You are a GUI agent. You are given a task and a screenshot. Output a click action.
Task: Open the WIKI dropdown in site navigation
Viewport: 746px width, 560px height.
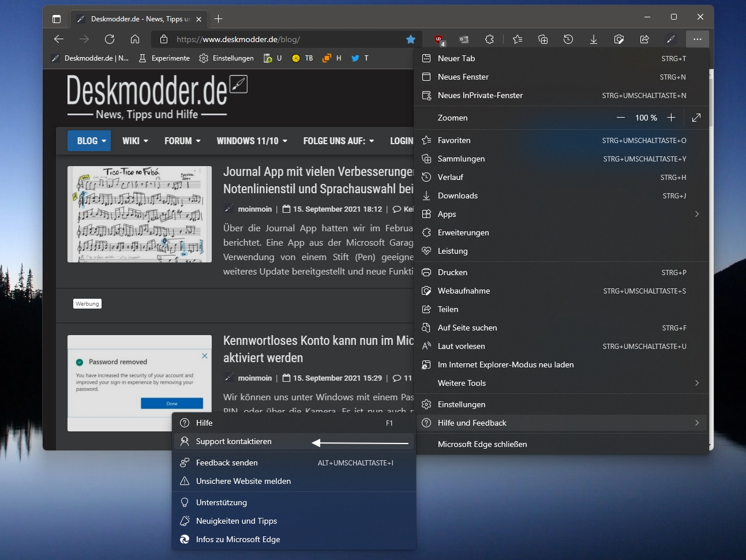(135, 141)
